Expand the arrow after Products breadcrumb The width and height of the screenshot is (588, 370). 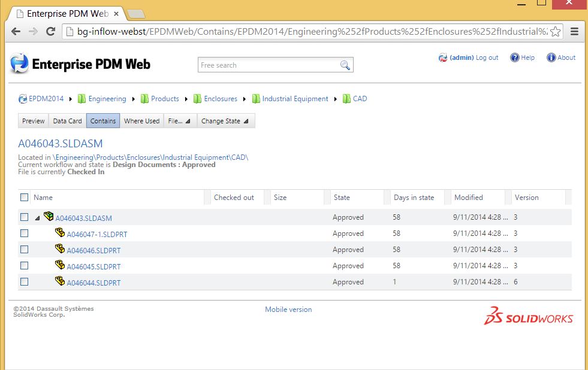tap(186, 99)
